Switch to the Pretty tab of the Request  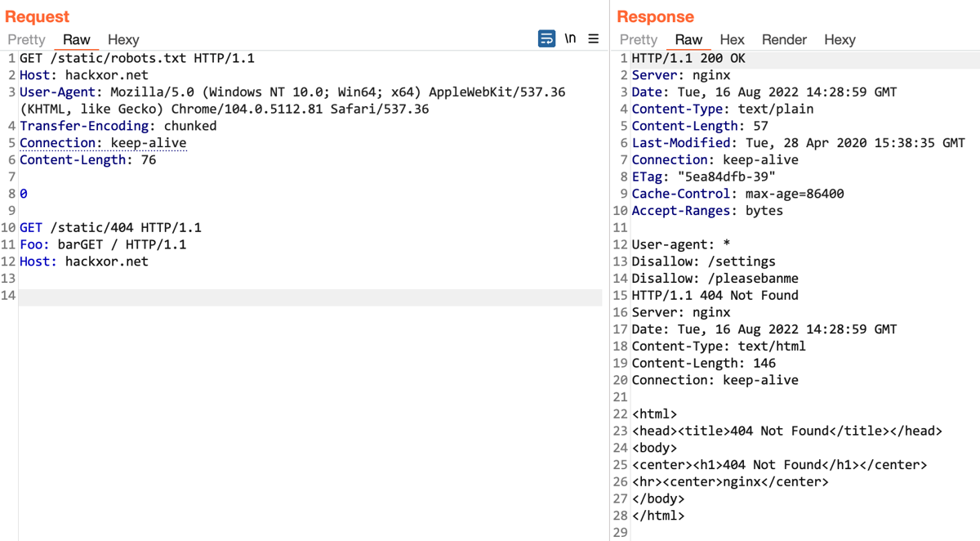26,39
